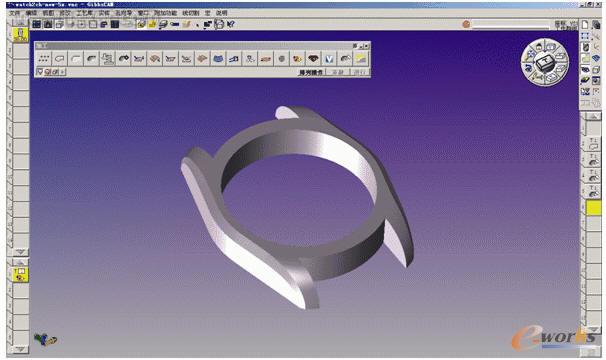Select the highlighted yellow tile in the right list
The width and height of the screenshot is (606, 360).
[x=594, y=208]
